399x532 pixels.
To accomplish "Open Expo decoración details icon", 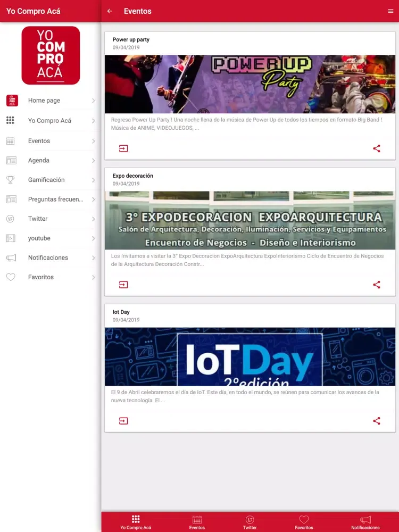I will 123,285.
